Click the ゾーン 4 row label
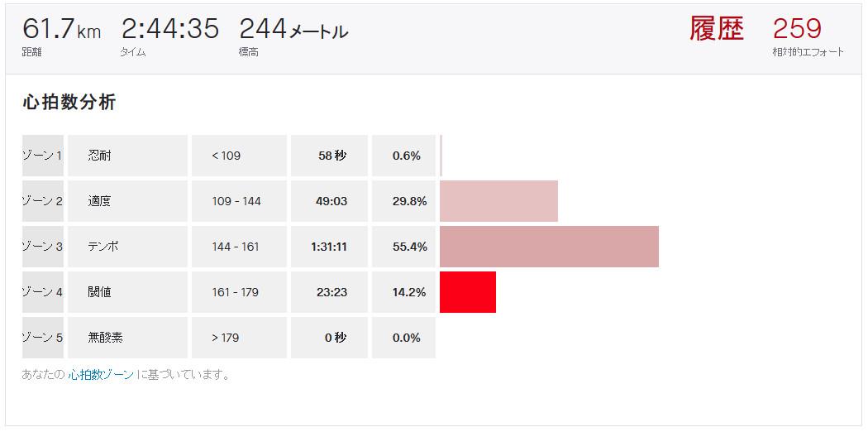Viewport: 868px width, 432px height. [43, 292]
